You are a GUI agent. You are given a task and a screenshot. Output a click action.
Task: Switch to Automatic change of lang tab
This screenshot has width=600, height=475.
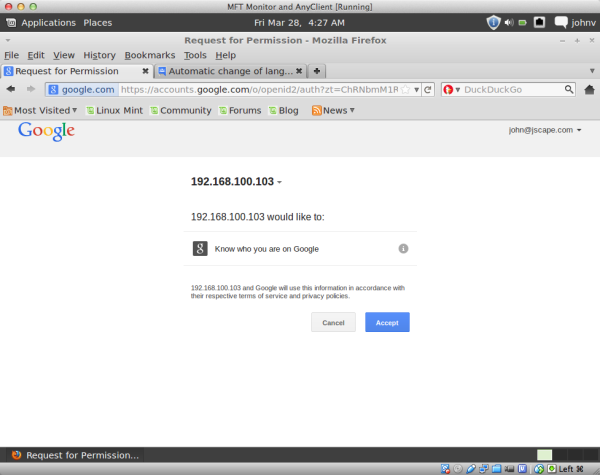(x=230, y=71)
